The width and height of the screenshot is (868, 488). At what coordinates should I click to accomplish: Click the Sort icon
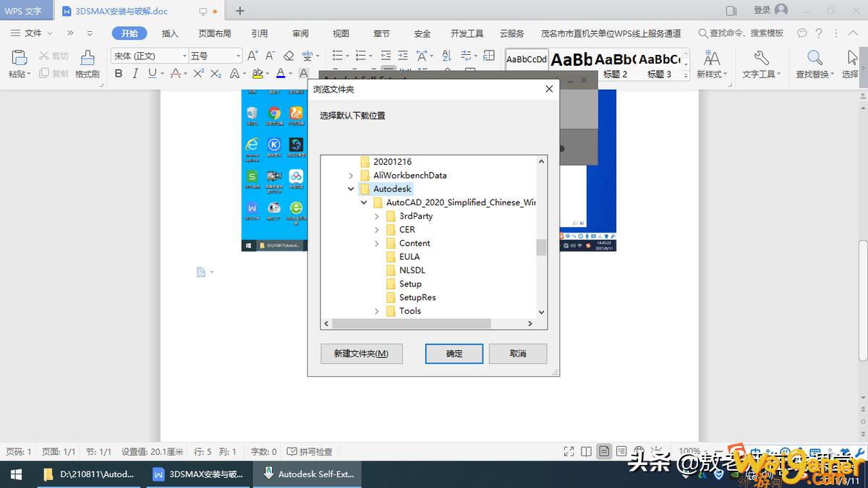(446, 56)
